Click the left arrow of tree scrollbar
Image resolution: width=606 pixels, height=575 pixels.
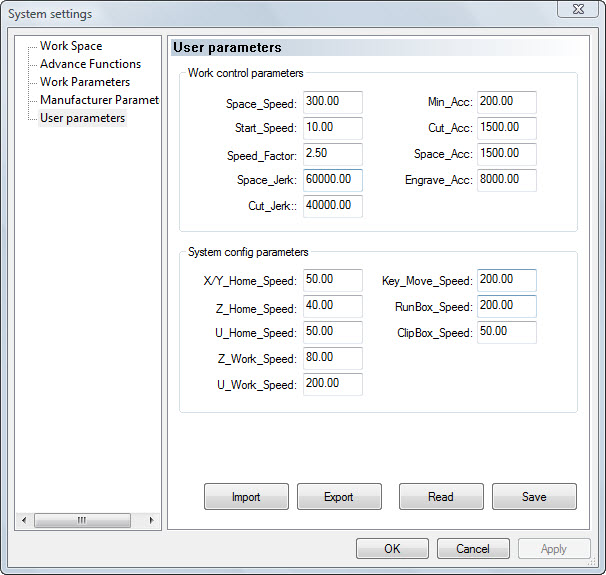(24, 520)
